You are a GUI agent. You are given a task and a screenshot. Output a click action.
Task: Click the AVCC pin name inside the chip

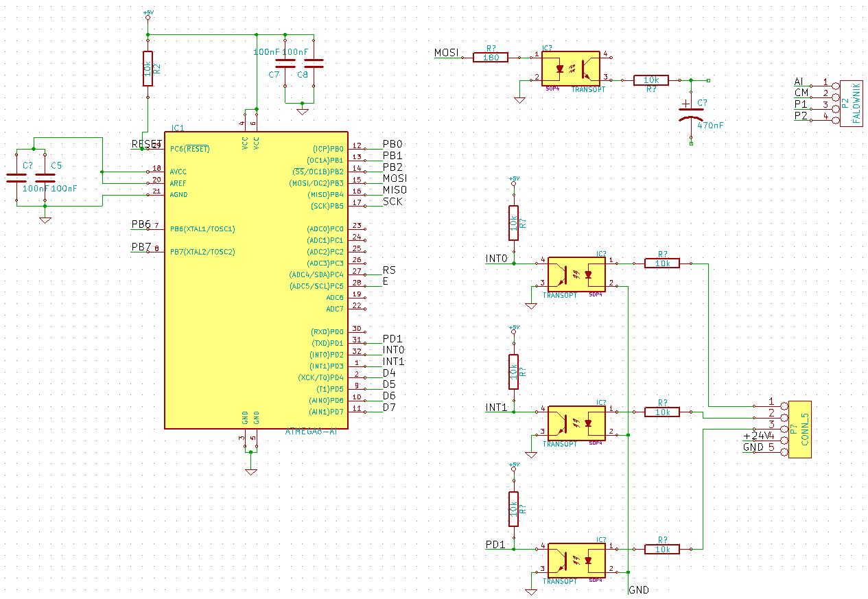click(x=178, y=172)
